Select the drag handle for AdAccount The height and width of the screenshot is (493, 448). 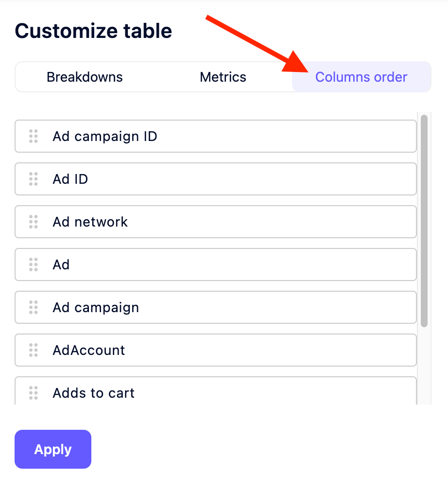[33, 350]
